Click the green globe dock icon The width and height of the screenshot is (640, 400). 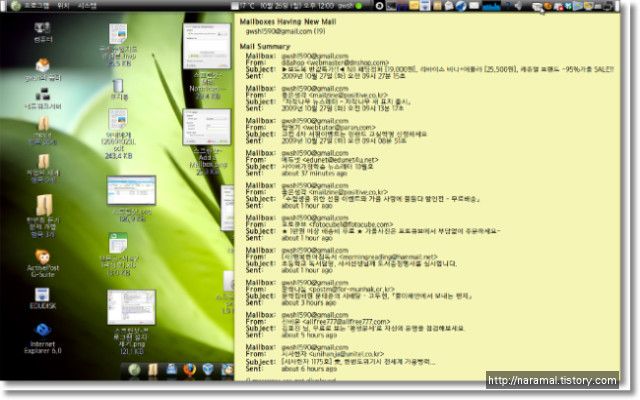click(134, 370)
